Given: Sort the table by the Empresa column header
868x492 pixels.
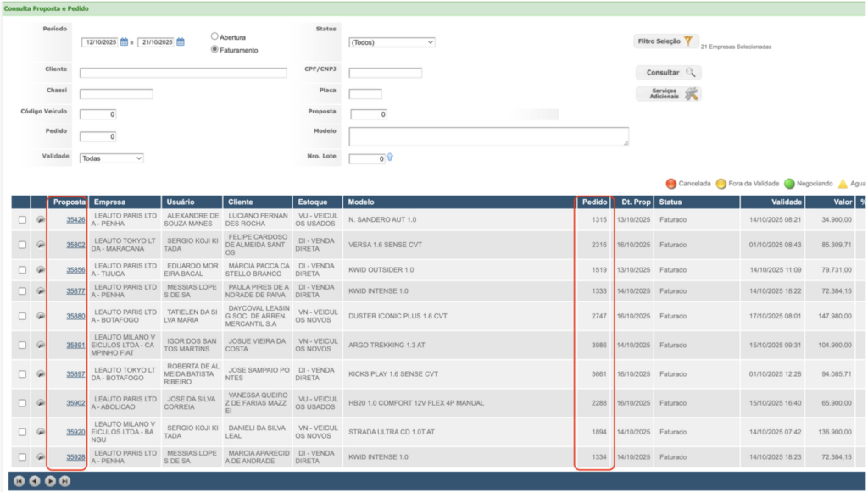Looking at the screenshot, I should [x=109, y=202].
